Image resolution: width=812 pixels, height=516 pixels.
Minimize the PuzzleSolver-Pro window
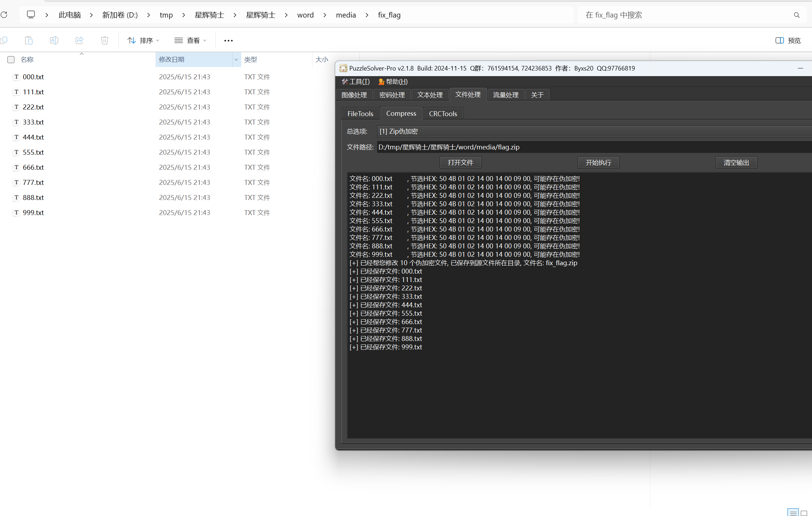pyautogui.click(x=800, y=68)
